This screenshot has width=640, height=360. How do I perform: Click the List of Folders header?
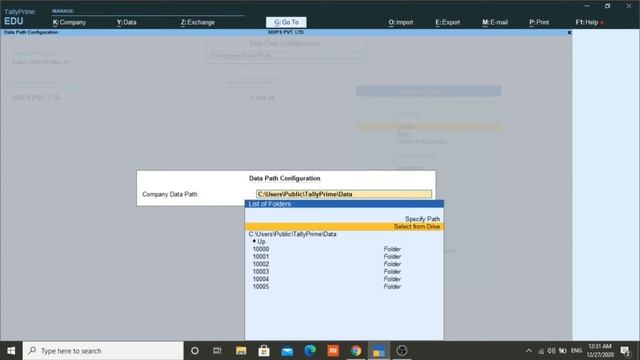[x=344, y=204]
